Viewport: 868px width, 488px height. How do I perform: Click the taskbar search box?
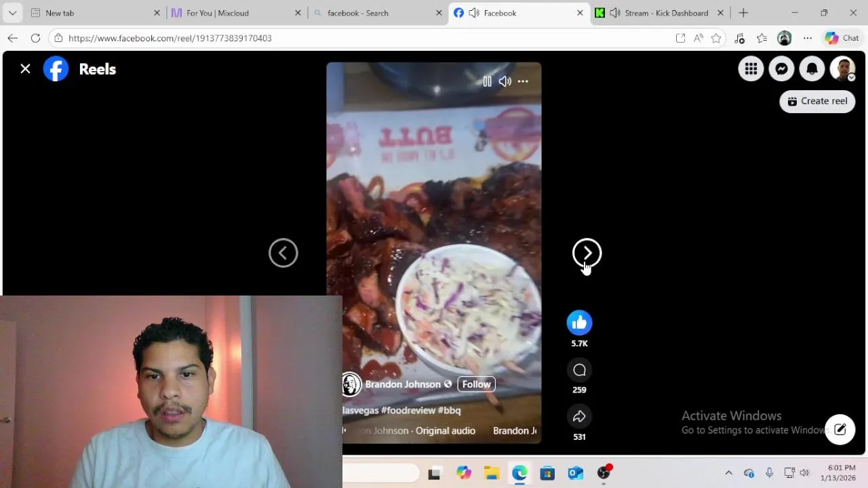point(381,473)
